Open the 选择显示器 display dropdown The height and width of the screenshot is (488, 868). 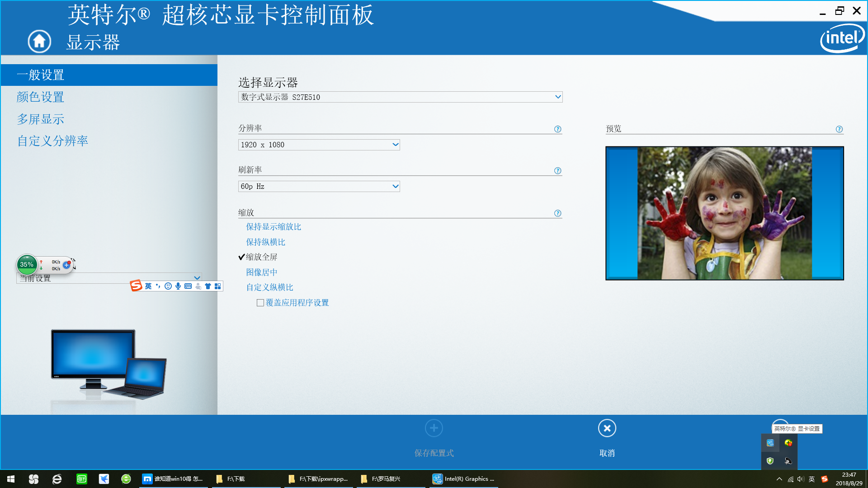coord(400,97)
